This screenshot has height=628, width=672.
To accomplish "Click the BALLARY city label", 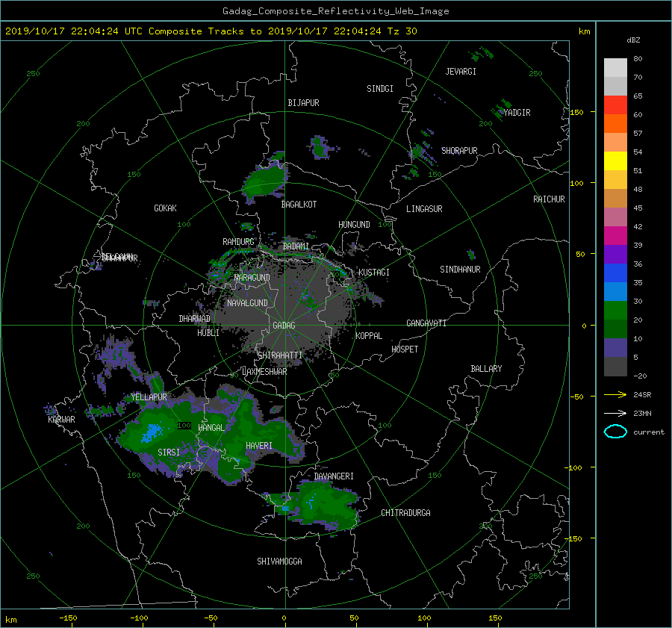I will point(486,369).
